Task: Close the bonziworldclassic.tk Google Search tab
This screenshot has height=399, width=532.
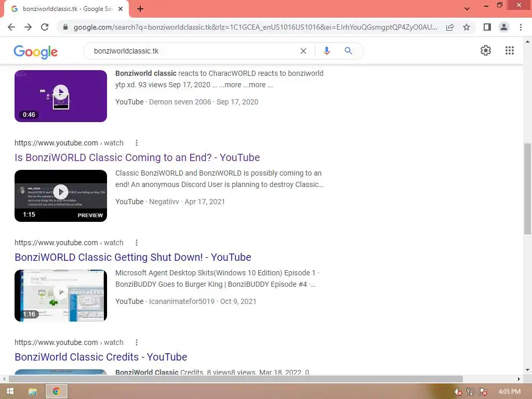Action: 121,9
